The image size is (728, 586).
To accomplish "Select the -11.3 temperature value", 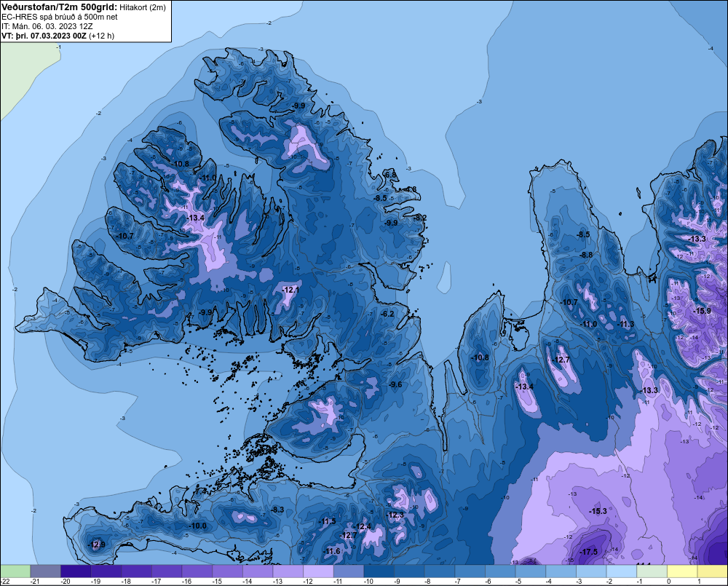I will (x=626, y=324).
